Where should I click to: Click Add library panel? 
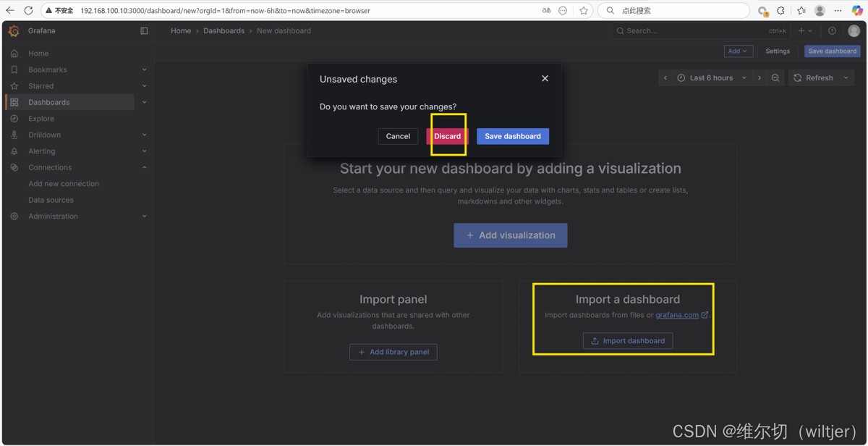(x=393, y=352)
